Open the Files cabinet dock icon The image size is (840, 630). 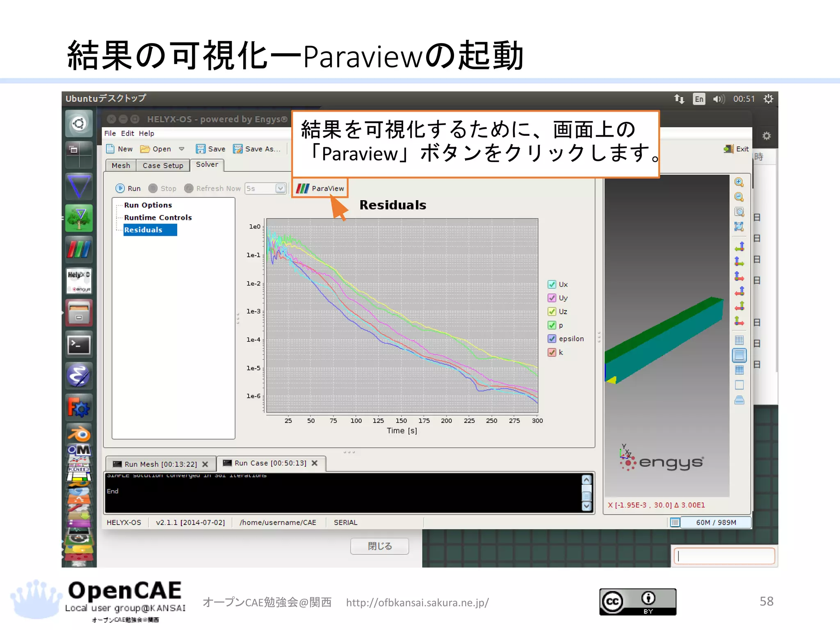pyautogui.click(x=79, y=313)
